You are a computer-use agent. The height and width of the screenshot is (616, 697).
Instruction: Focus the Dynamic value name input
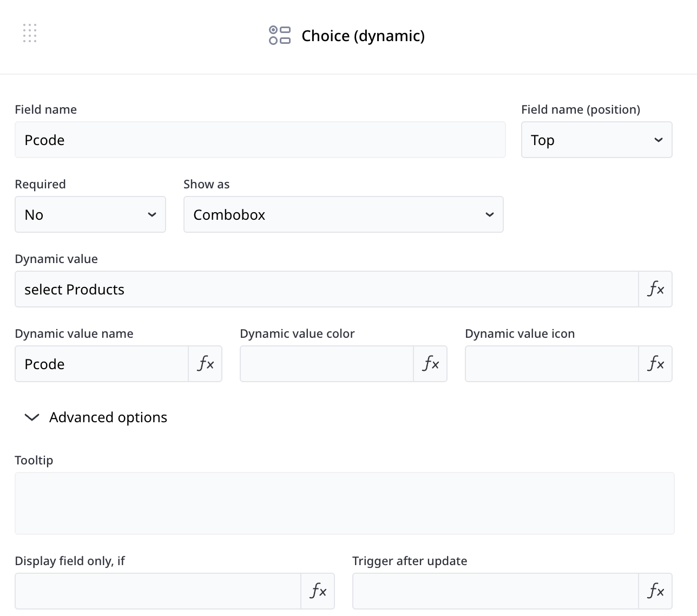tap(102, 364)
